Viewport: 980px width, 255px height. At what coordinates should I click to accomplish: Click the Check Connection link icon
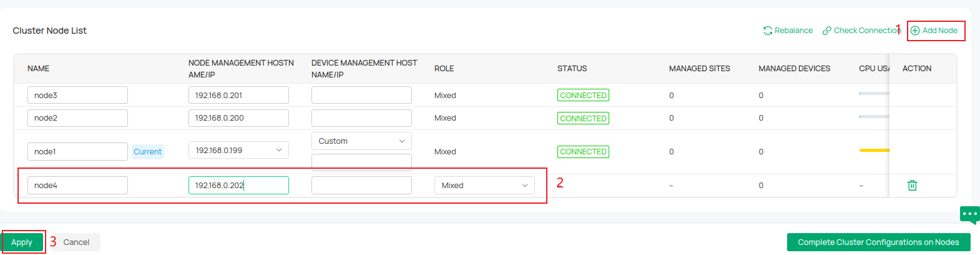tap(827, 31)
